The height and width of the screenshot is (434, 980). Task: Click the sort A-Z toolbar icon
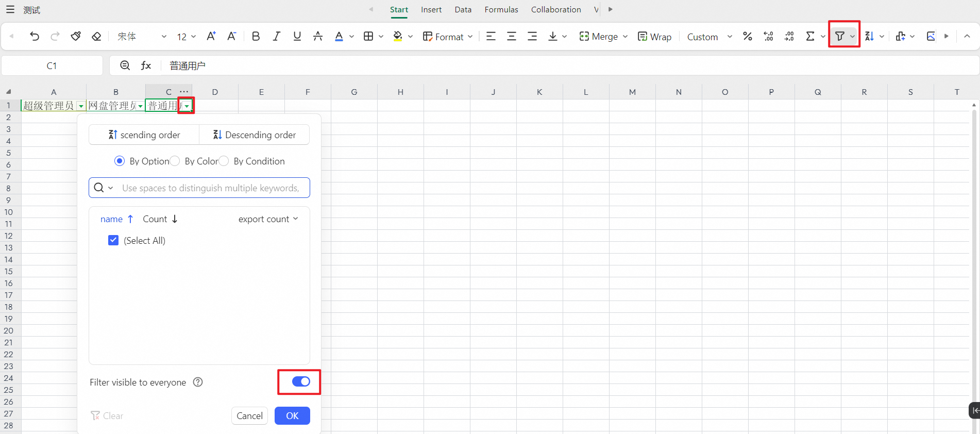pyautogui.click(x=869, y=36)
